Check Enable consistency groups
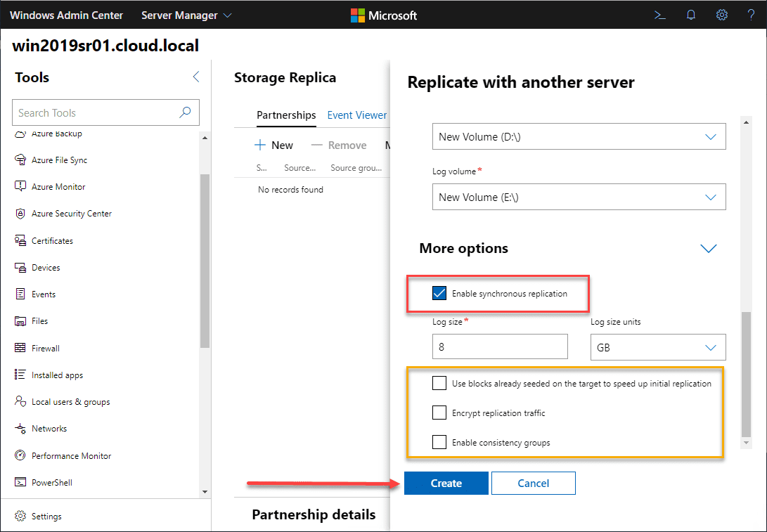The height and width of the screenshot is (532, 767). click(439, 443)
